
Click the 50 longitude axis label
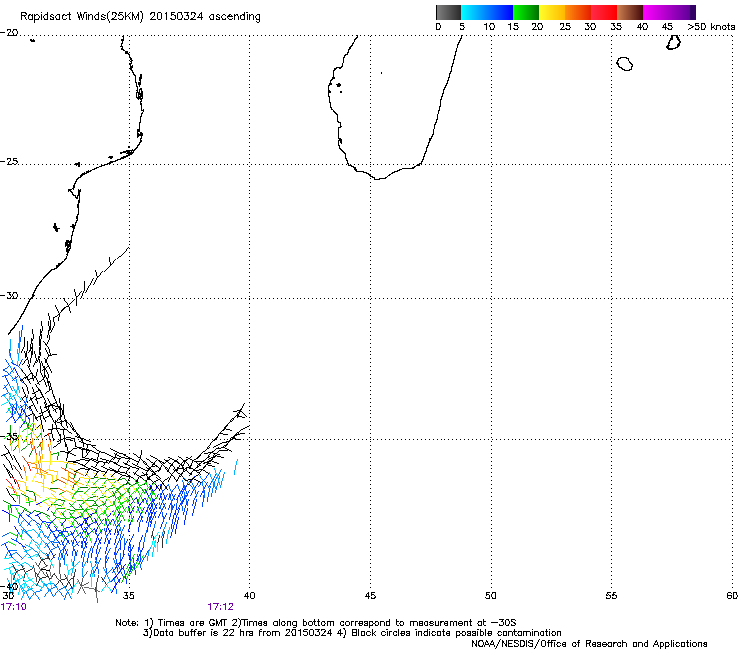coord(491,596)
